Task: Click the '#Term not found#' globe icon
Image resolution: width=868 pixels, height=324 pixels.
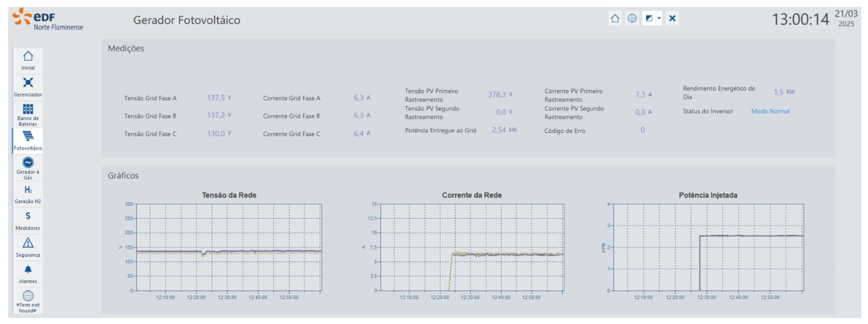Action: click(x=28, y=300)
